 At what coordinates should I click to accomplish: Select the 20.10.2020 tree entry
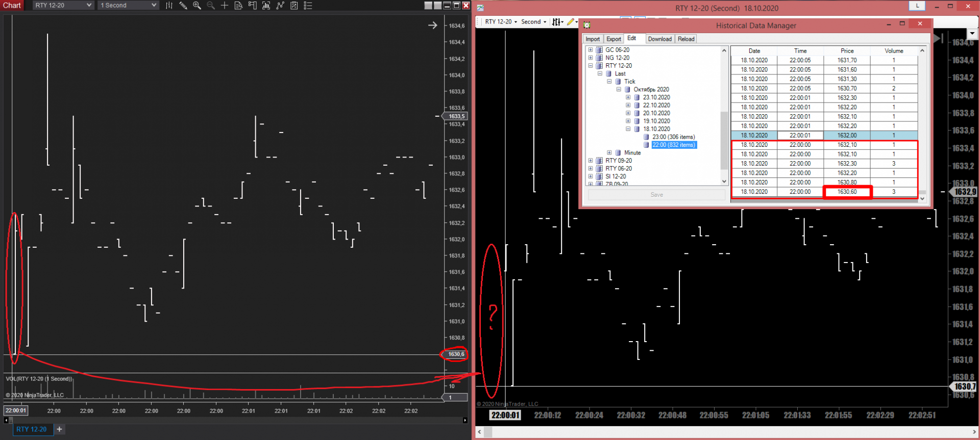pos(656,113)
